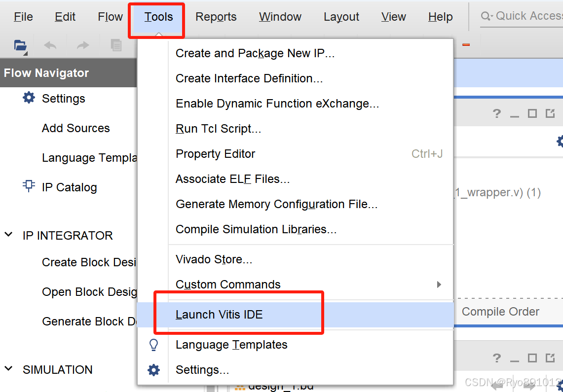
Task: Click Add Sources in Flow Navigator
Action: (x=76, y=128)
